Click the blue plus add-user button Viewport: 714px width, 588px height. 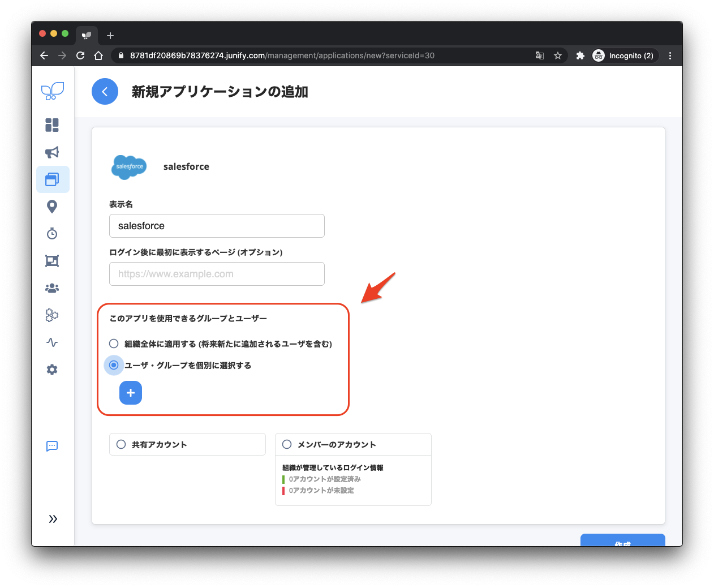click(131, 393)
